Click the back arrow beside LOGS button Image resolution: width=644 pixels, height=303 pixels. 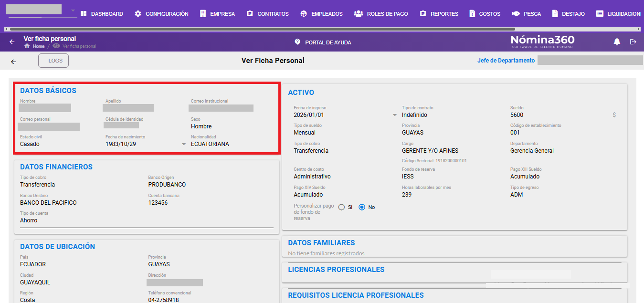(x=13, y=62)
